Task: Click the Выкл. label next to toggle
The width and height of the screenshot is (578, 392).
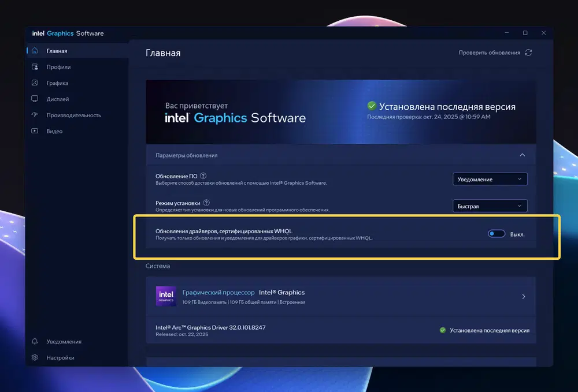Action: [x=517, y=234]
